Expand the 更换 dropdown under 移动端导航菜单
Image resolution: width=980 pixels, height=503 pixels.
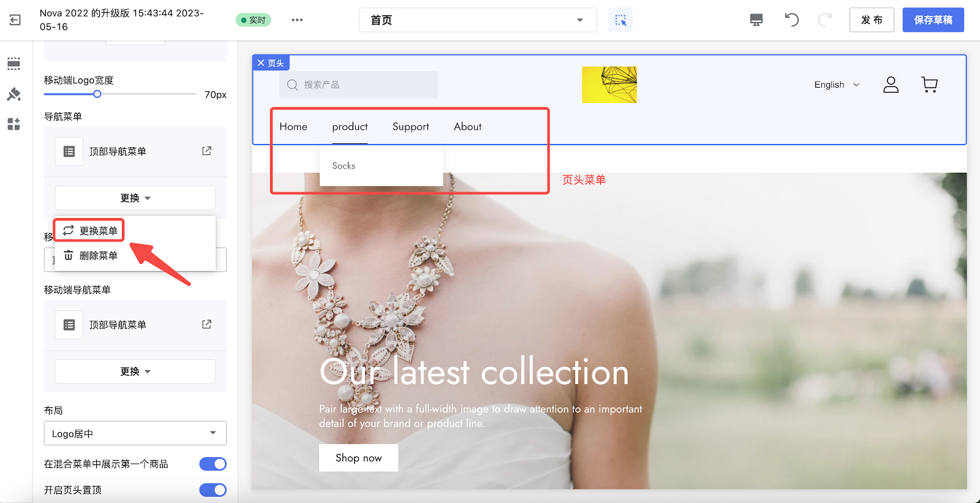(x=135, y=371)
